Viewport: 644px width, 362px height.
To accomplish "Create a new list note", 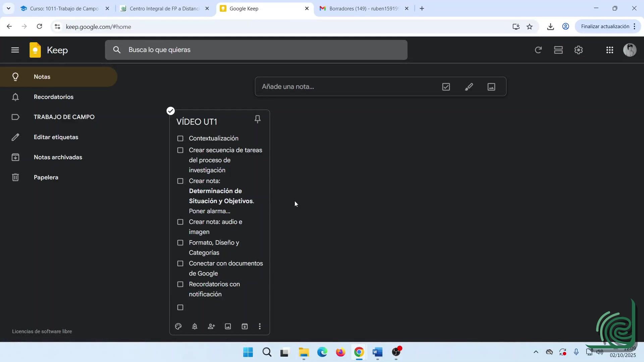I will 446,87.
